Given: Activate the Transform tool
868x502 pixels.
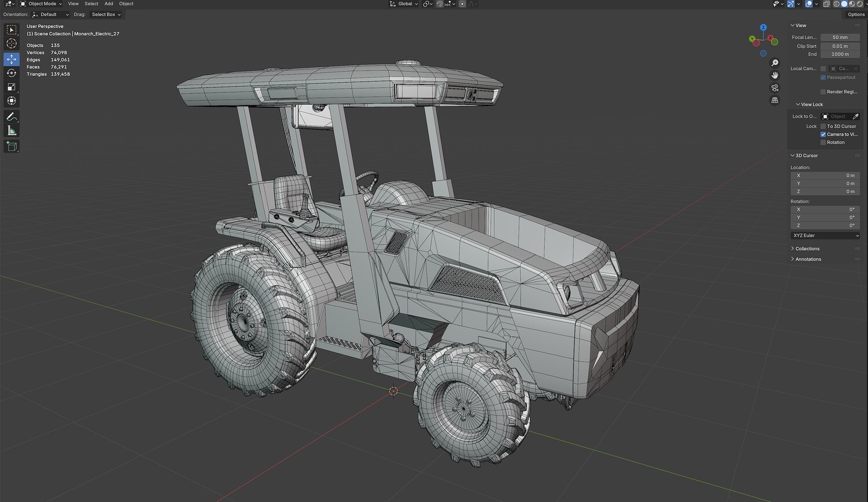Looking at the screenshot, I should (x=12, y=101).
